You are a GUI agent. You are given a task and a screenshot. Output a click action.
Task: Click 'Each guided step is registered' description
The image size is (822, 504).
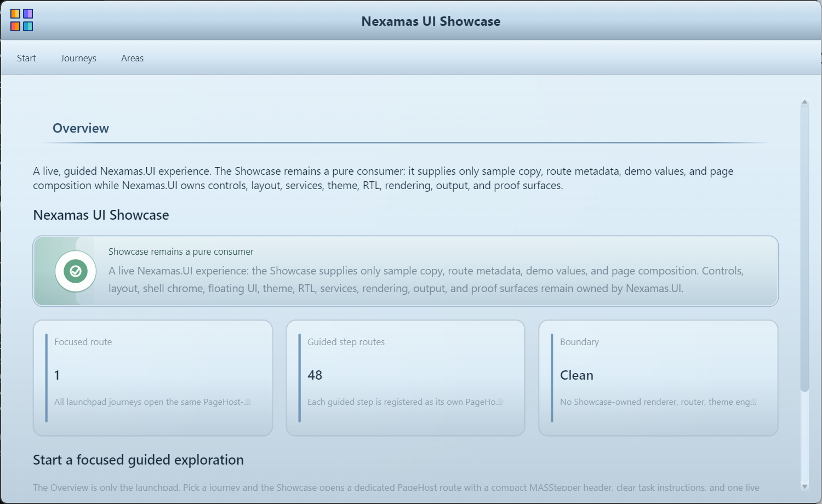pyautogui.click(x=405, y=402)
